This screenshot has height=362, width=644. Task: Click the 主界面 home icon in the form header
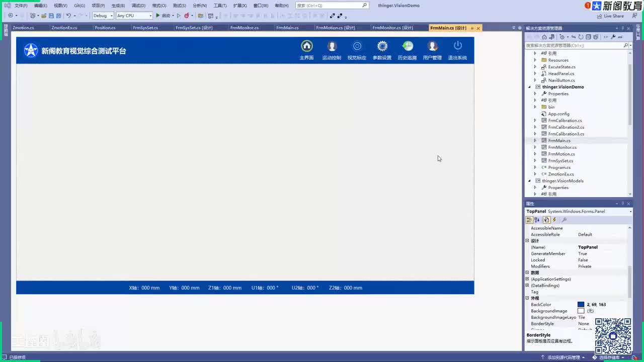click(306, 46)
